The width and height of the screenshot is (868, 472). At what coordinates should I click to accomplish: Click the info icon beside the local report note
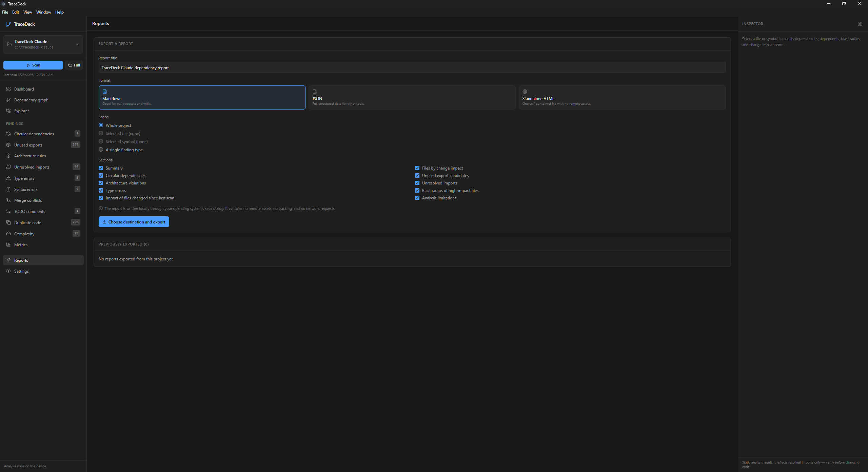click(101, 209)
